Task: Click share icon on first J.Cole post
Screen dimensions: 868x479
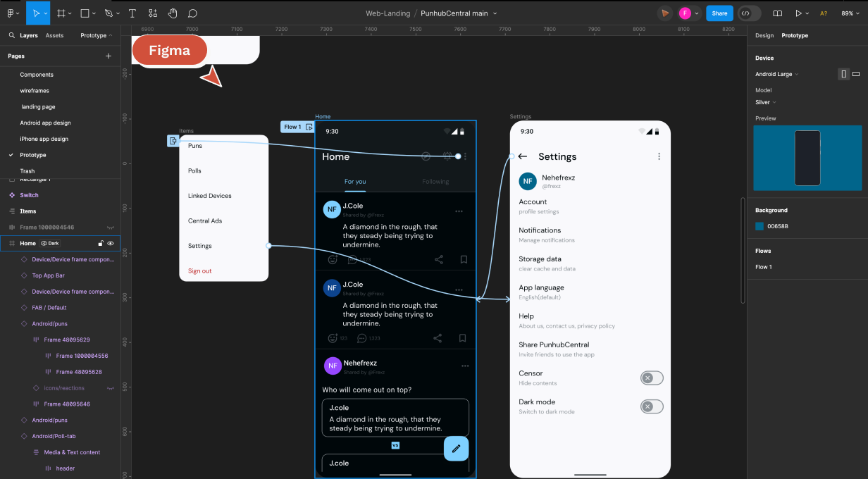Action: tap(439, 259)
